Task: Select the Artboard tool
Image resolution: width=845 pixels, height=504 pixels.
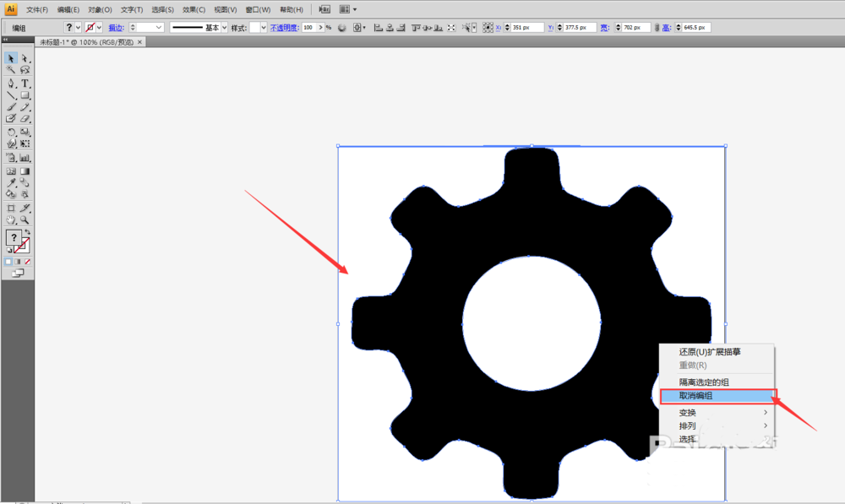Action: click(11, 208)
